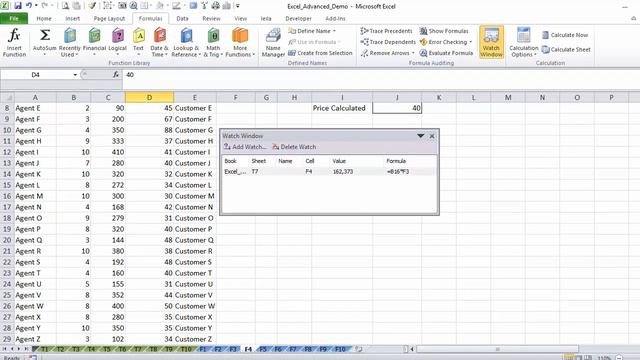Open Watch Window options dropdown arrow
The image size is (640, 360).
tap(420, 136)
